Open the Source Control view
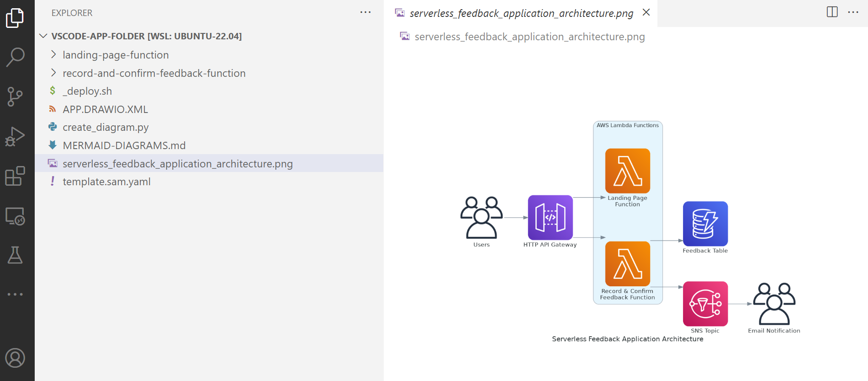868x381 pixels. pyautogui.click(x=15, y=97)
